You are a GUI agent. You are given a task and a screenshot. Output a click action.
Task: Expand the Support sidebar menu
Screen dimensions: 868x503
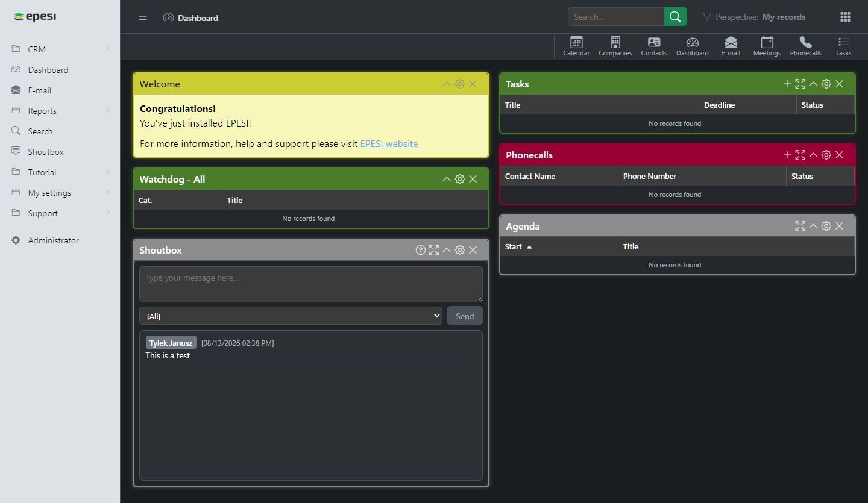pyautogui.click(x=60, y=213)
